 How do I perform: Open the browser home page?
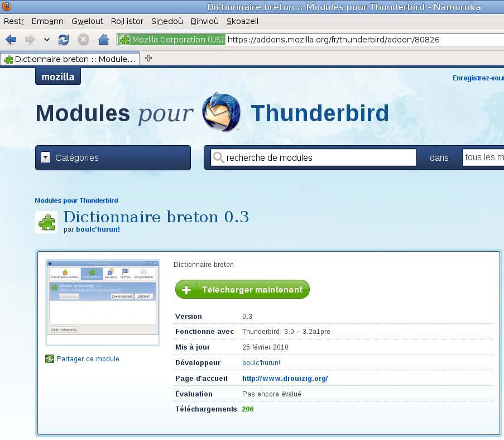coord(103,39)
